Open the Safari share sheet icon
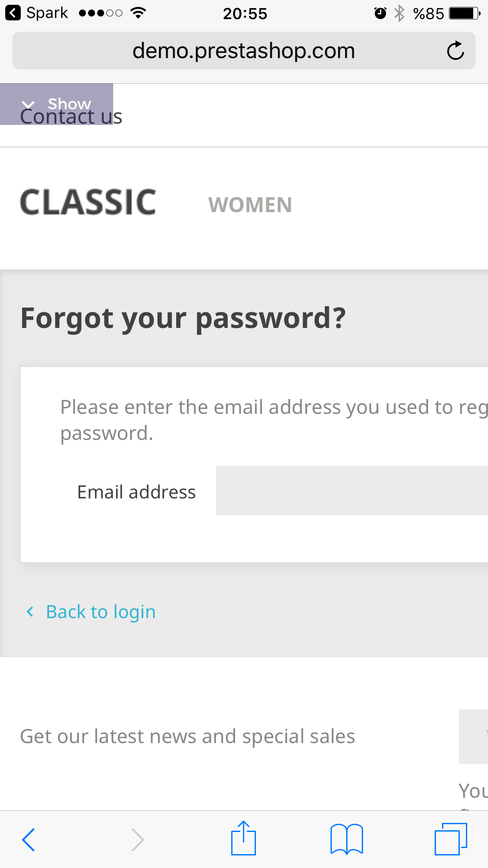 point(243,839)
